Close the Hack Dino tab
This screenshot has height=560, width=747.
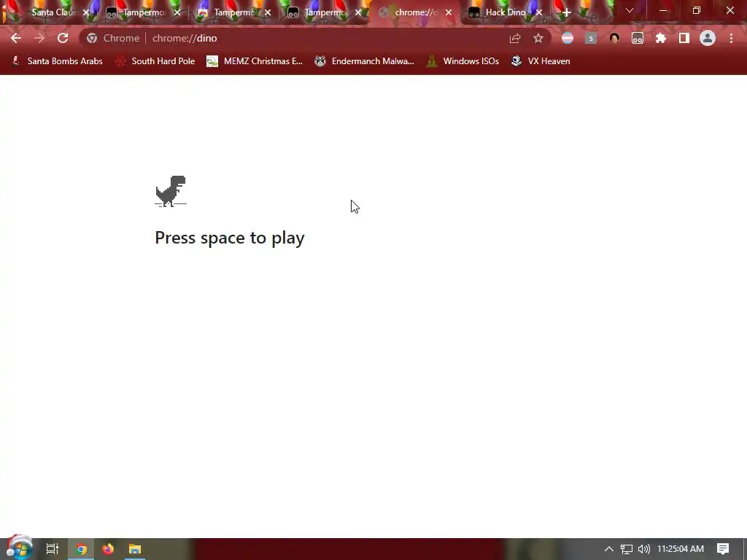pos(539,13)
